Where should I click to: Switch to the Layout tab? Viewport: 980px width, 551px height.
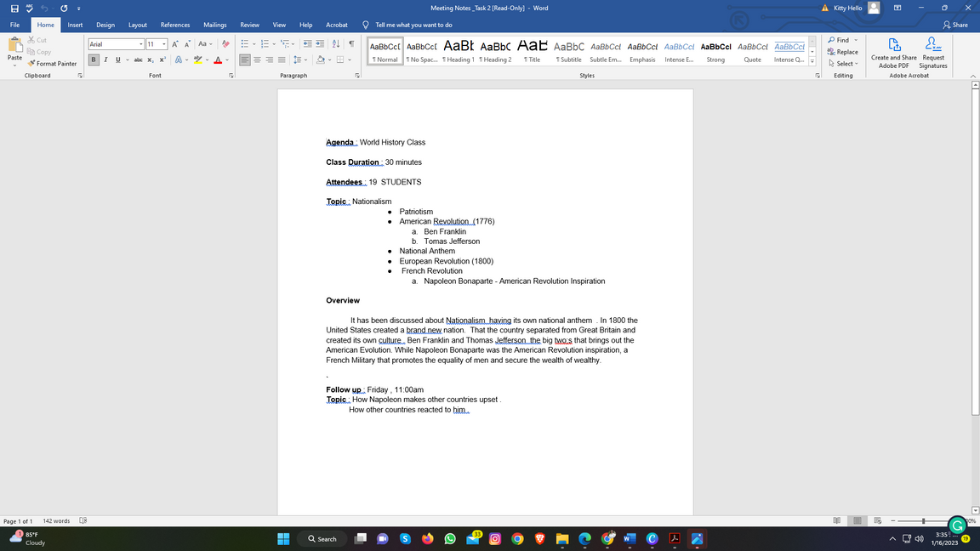pos(138,25)
